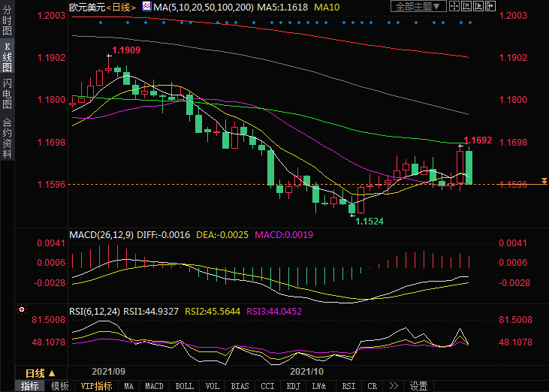Screen dimensions: 549x392
Task: Click the small gear marker beside RSI panel
Action: [21, 309]
